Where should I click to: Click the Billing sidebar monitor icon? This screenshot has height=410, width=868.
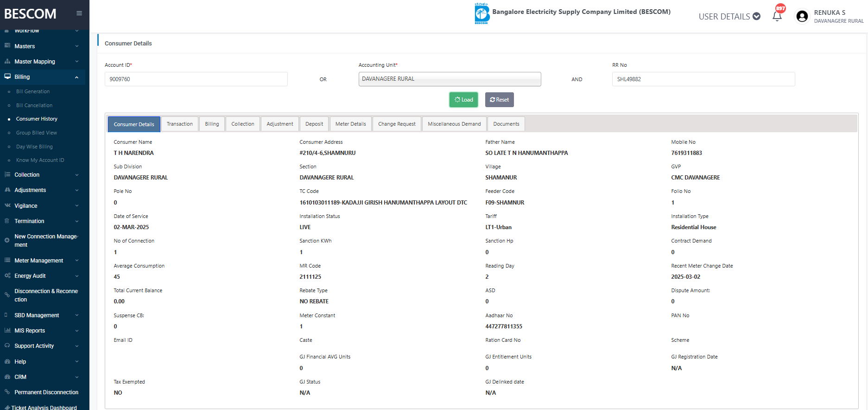coord(7,77)
